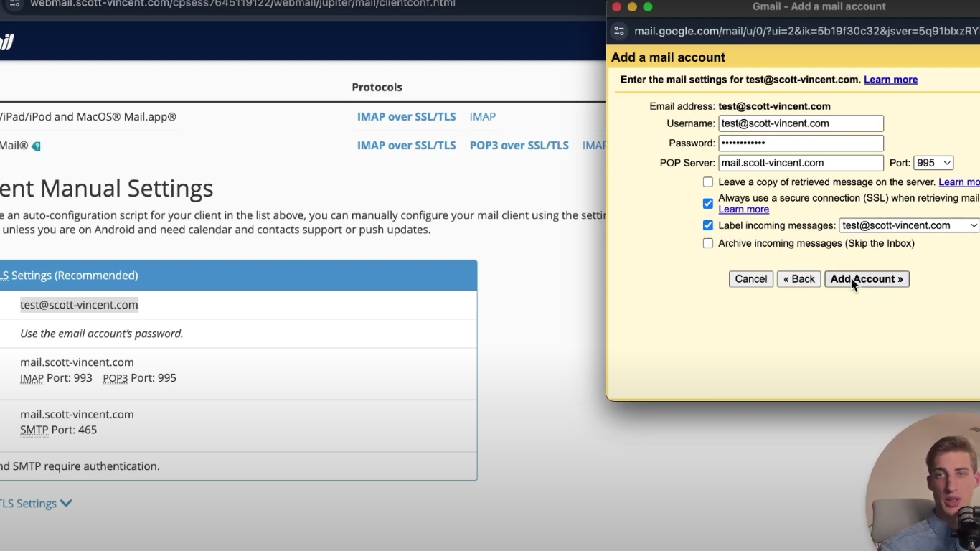Open the label dropdown showing test@scott-vincent.com
Image resolution: width=980 pixels, height=551 pixels.
tap(909, 225)
